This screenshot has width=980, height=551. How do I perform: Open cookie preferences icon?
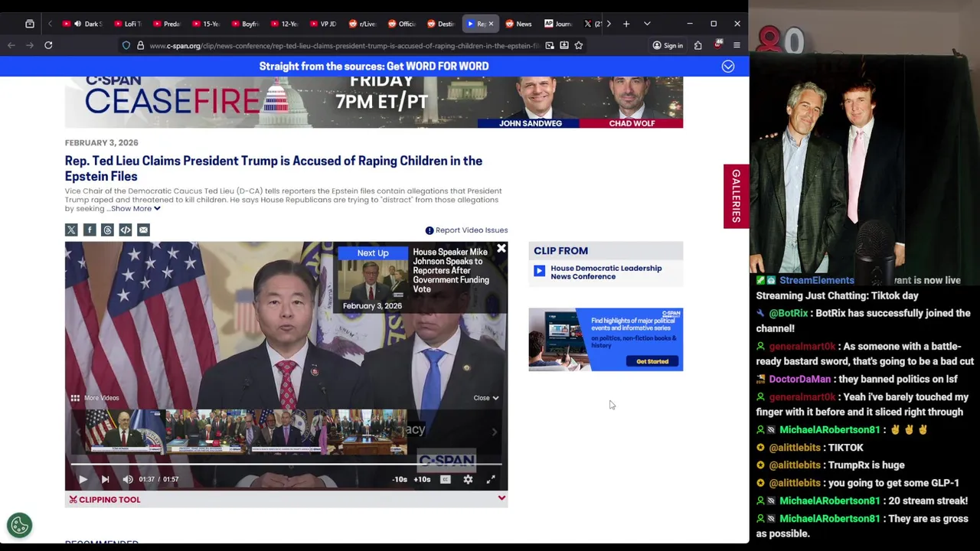click(x=20, y=525)
